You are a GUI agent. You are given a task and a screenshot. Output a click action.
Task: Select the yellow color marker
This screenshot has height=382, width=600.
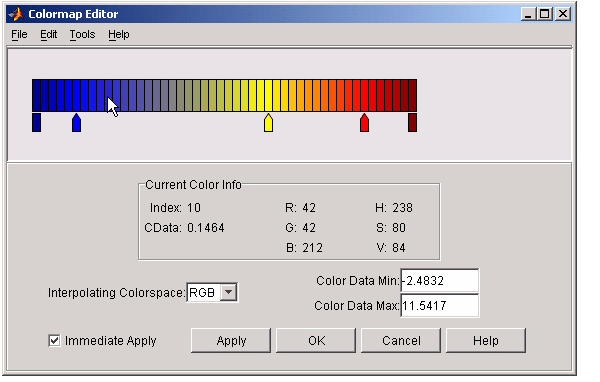(269, 123)
